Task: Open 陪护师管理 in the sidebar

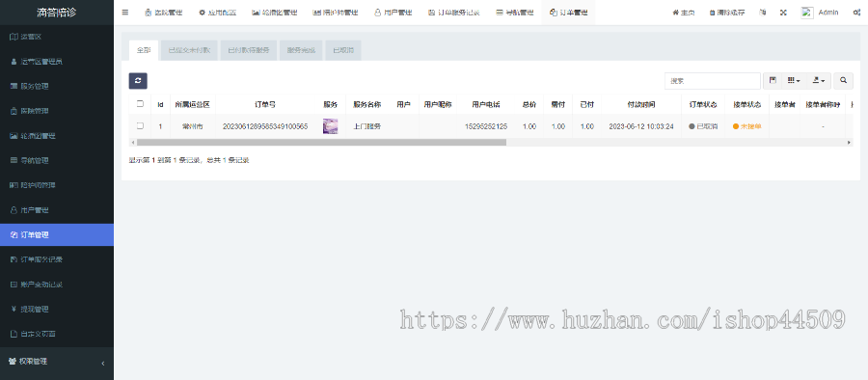Action: pos(57,185)
